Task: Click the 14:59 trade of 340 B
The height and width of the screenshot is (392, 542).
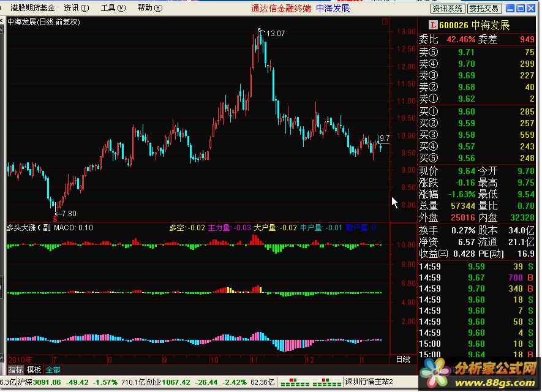Action: 476,289
